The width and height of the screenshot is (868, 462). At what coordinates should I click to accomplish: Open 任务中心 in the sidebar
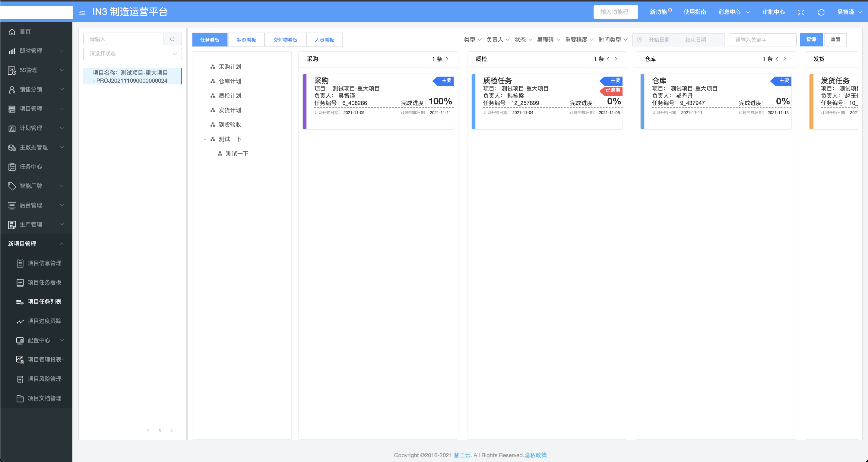point(31,167)
